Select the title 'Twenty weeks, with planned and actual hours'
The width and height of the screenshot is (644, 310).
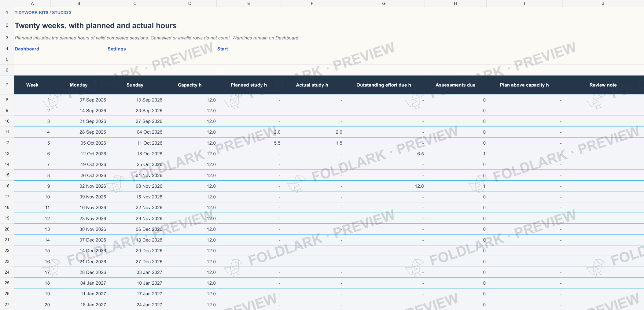pos(96,25)
